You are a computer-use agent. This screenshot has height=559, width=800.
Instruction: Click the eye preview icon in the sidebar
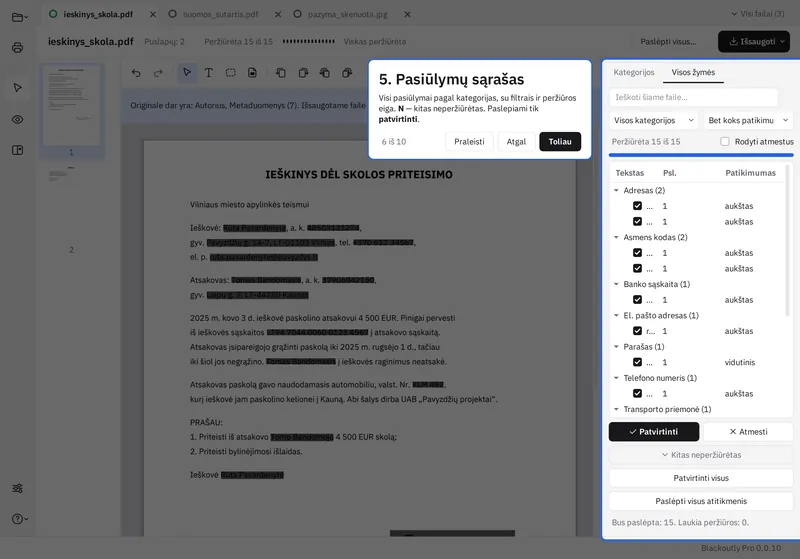coord(17,119)
